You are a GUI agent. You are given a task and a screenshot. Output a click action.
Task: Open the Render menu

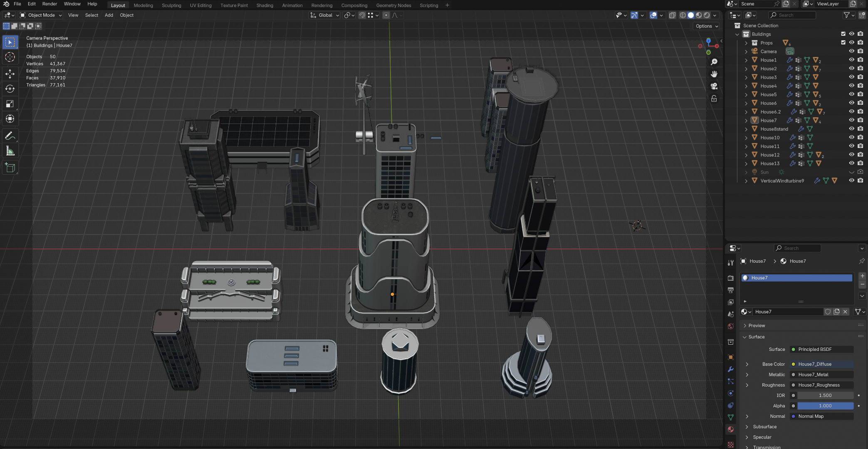coord(49,4)
